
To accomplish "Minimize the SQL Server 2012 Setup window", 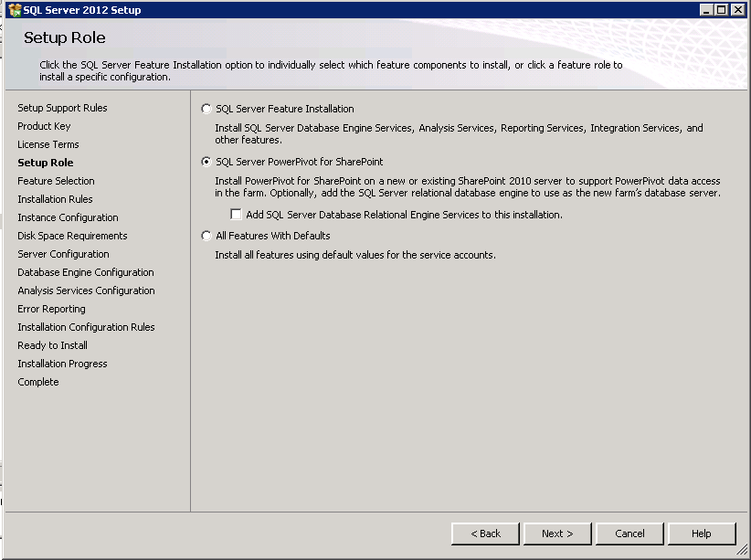I will point(706,10).
